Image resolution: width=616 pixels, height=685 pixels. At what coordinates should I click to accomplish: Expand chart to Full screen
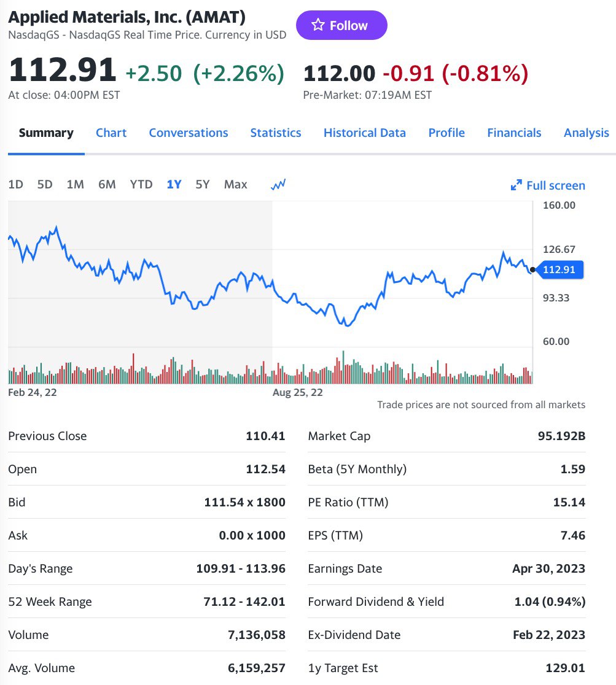click(548, 185)
